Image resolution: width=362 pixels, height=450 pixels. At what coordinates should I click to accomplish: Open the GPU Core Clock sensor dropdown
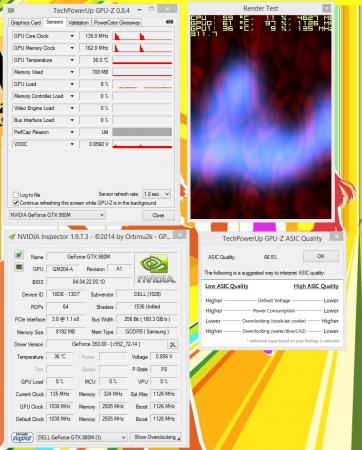pos(72,36)
